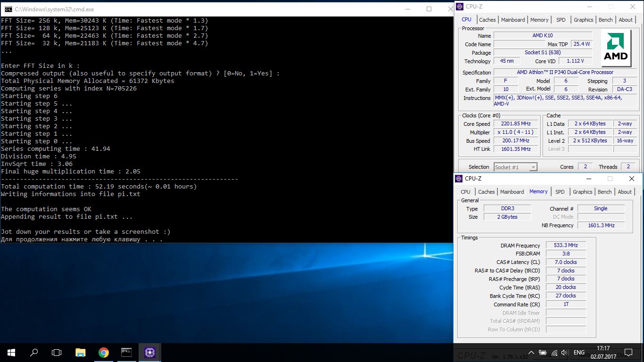Select Graphics tab in CPU-Z processor window
Image resolution: width=644 pixels, height=362 pixels.
pyautogui.click(x=583, y=20)
